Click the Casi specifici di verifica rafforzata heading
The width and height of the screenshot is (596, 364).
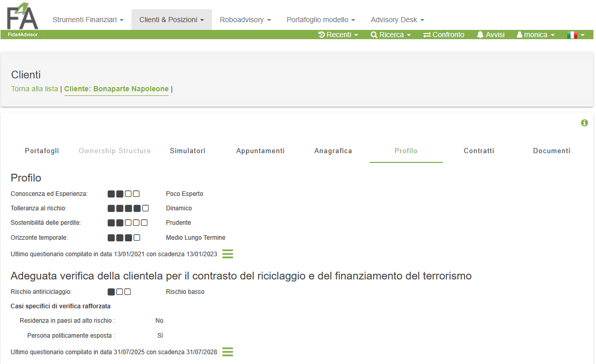[x=60, y=306]
